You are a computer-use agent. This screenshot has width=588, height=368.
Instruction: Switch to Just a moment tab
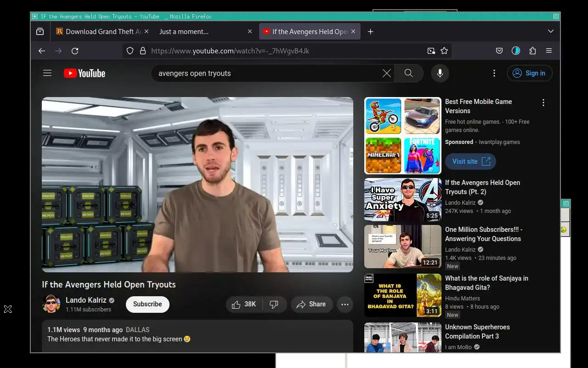pyautogui.click(x=205, y=31)
